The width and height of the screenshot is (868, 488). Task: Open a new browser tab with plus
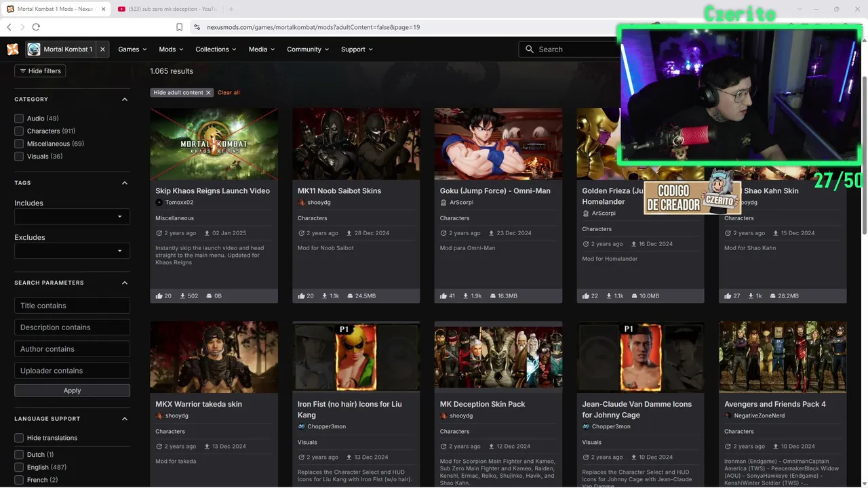tap(231, 9)
